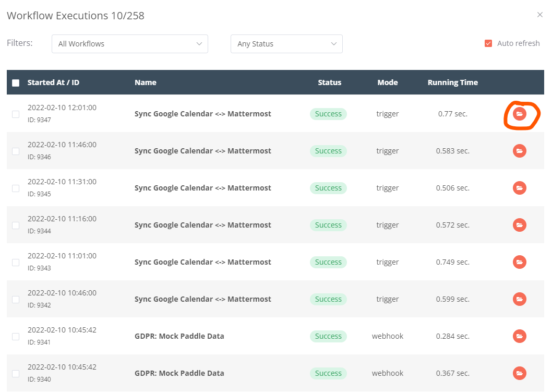Open execution 9347 via its folder icon
This screenshot has width=552, height=392.
coord(519,114)
